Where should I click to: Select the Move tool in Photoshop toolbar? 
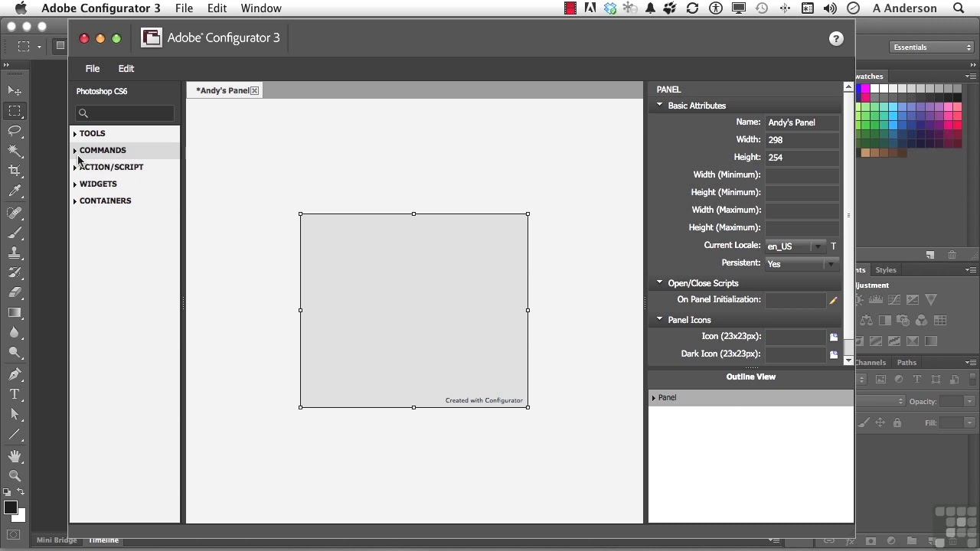tap(15, 90)
